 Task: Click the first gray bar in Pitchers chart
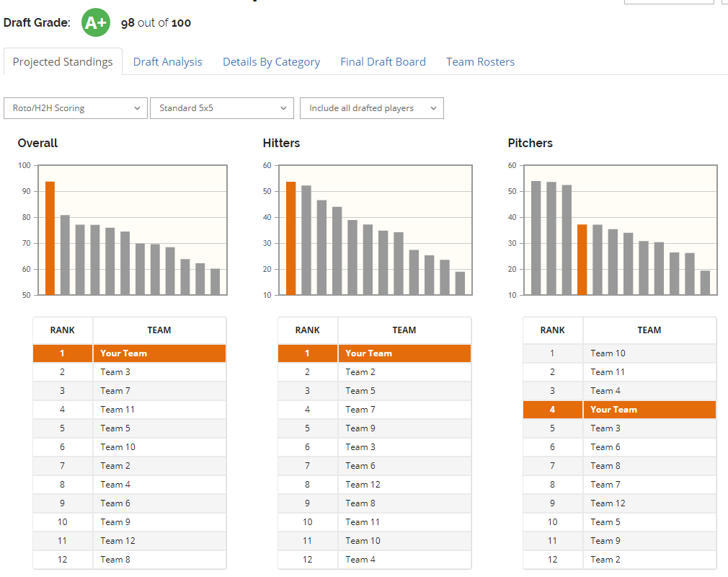(x=536, y=238)
